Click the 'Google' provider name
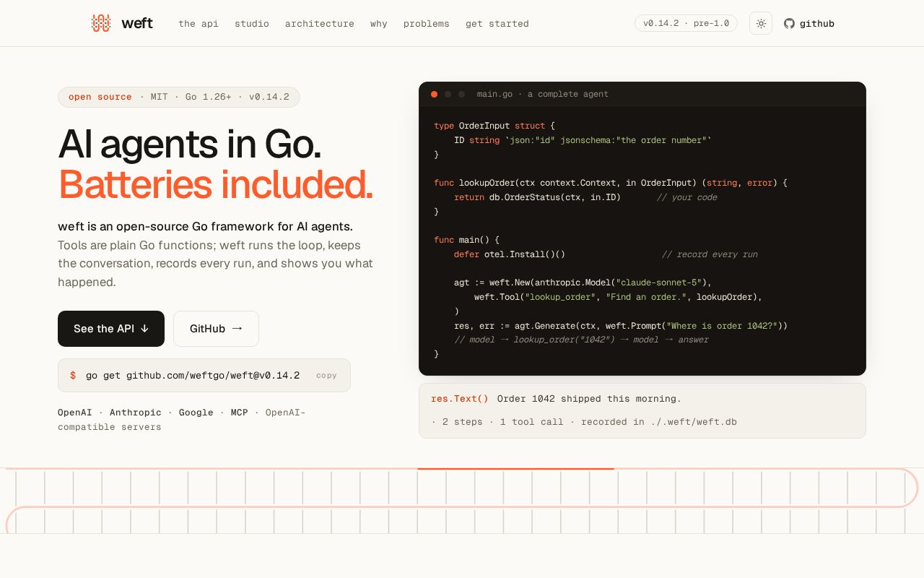The width and height of the screenshot is (924, 578). coord(196,413)
